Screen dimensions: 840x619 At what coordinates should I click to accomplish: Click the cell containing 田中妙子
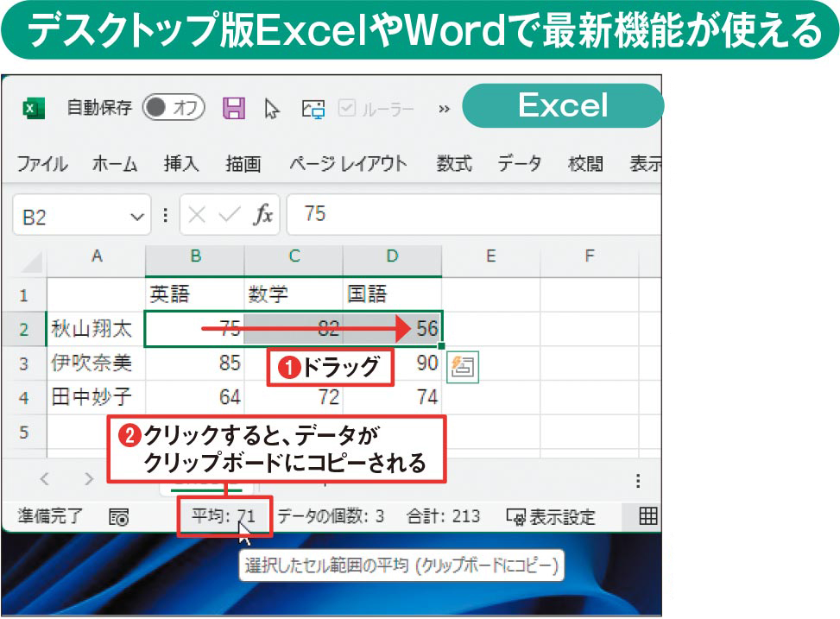(97, 398)
